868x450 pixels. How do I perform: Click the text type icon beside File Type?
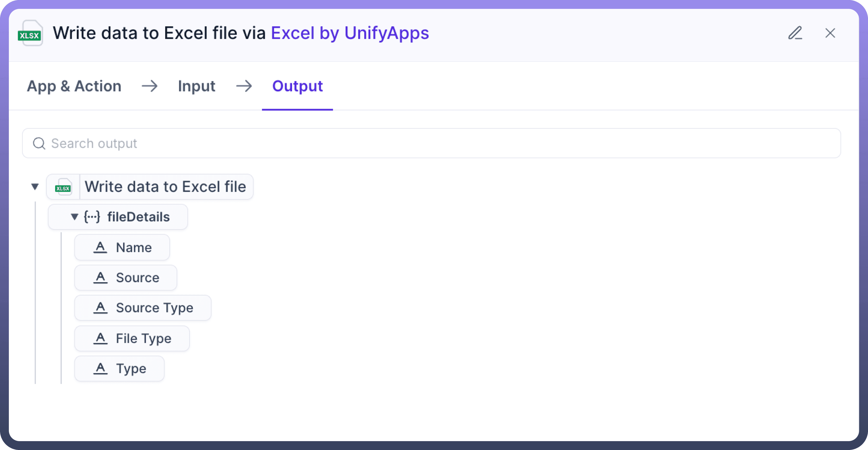pyautogui.click(x=100, y=338)
